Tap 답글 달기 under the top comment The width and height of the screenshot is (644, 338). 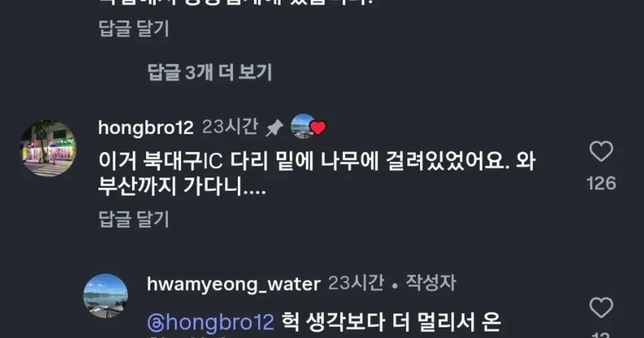tap(134, 28)
